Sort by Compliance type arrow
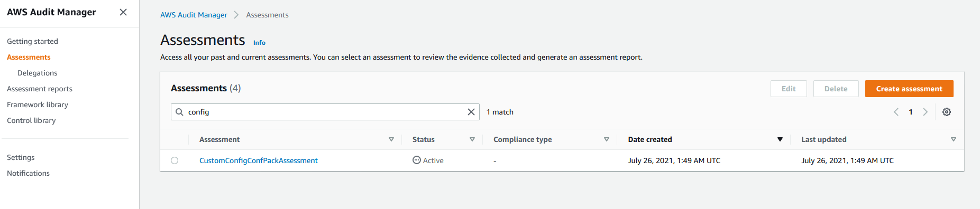The image size is (980, 209). (x=607, y=139)
